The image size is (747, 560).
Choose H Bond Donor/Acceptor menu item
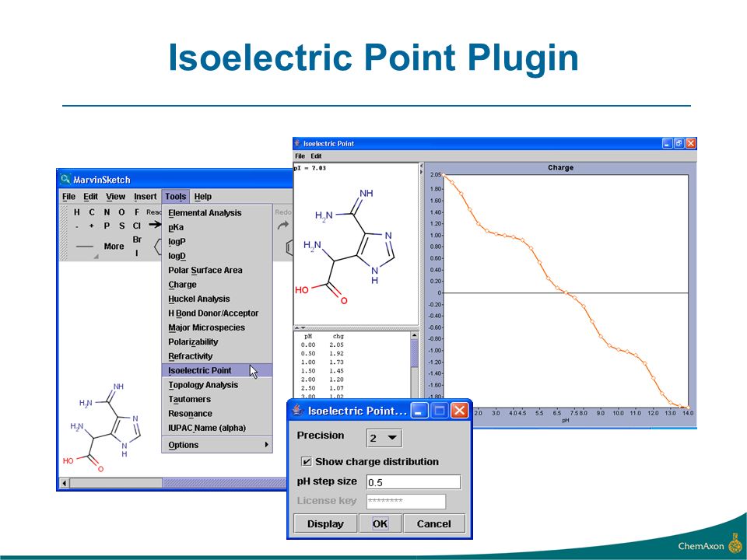point(217,313)
